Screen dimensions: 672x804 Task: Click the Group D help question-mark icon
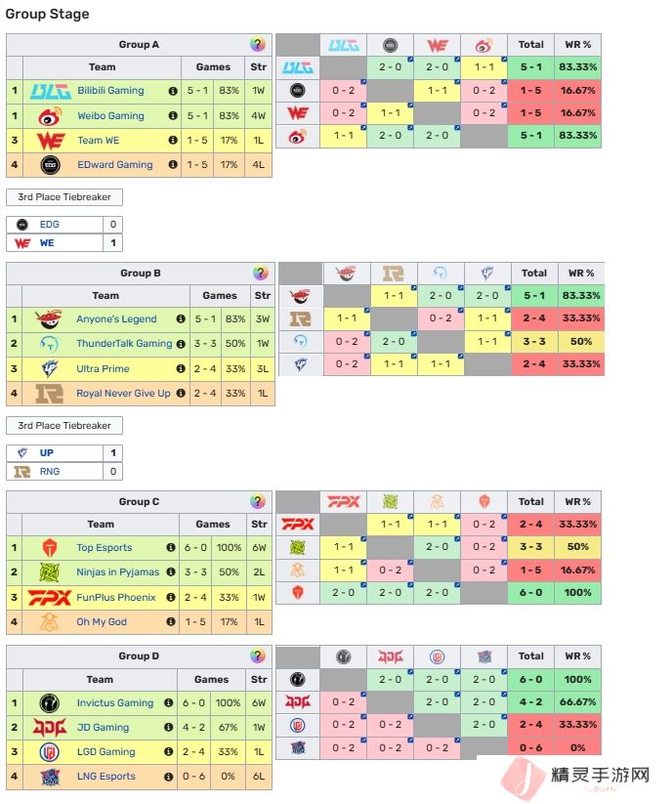[258, 656]
